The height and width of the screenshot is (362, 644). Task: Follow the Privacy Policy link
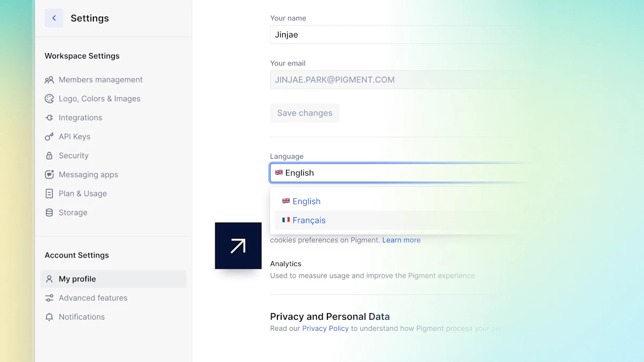[325, 328]
